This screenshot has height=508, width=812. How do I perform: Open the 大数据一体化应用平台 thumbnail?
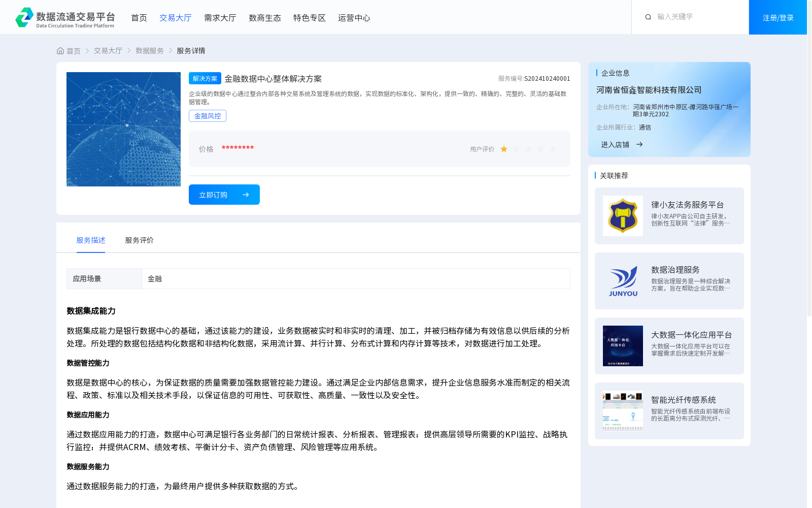tap(623, 346)
